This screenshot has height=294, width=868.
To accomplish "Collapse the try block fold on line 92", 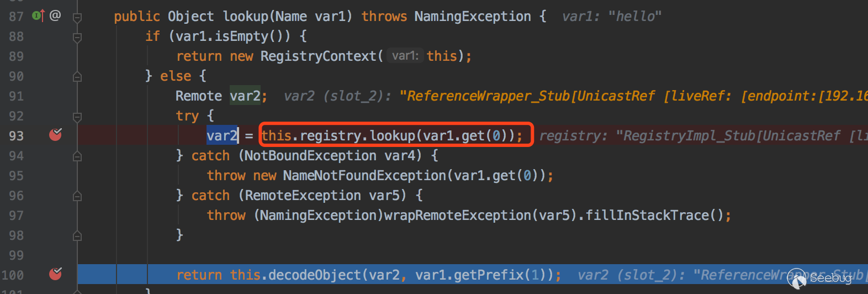I will tap(77, 117).
